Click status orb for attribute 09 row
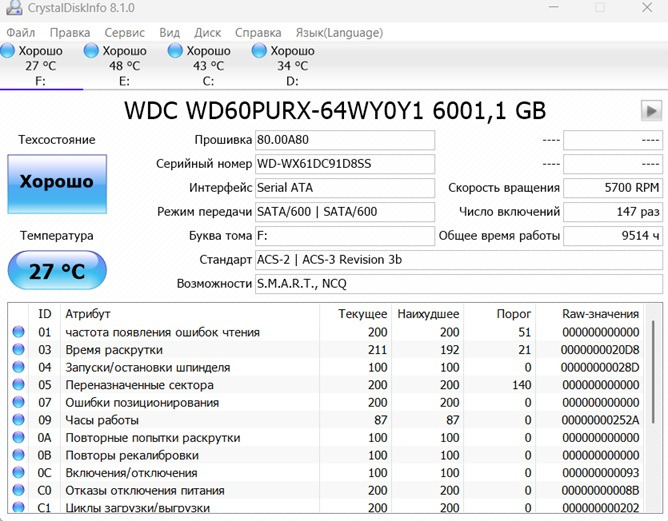Image resolution: width=668 pixels, height=521 pixels. 18,421
